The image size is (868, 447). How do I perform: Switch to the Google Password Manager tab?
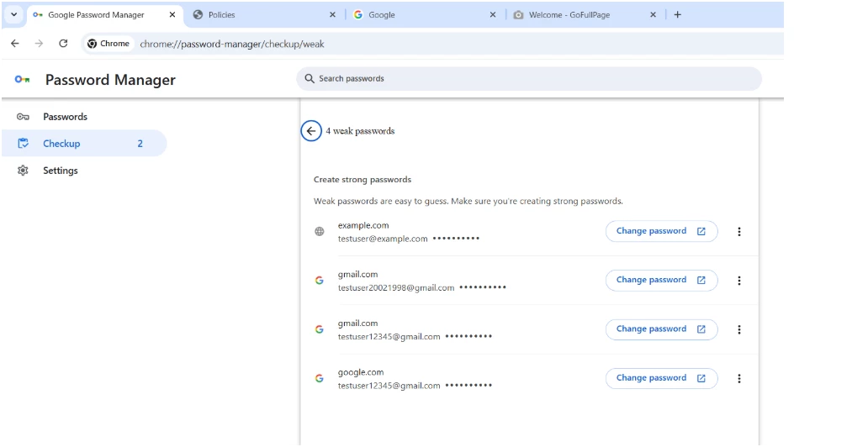(105, 15)
